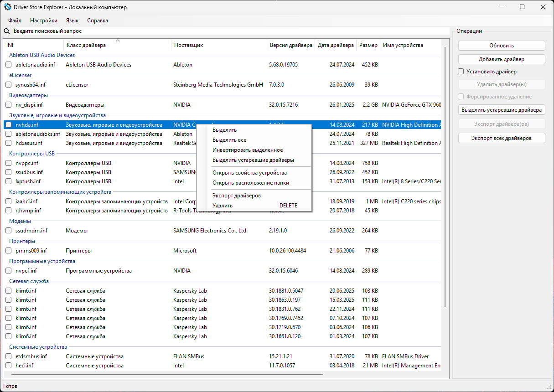Click the "SAMSUNG Electronics Co., Ltd." supplier cell
The image size is (554, 392).
tap(210, 231)
